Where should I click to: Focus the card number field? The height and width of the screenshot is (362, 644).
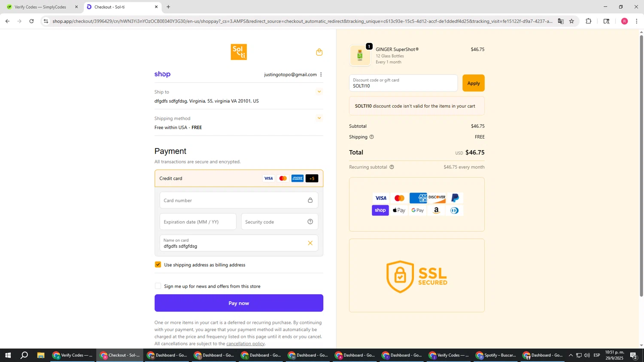239,200
